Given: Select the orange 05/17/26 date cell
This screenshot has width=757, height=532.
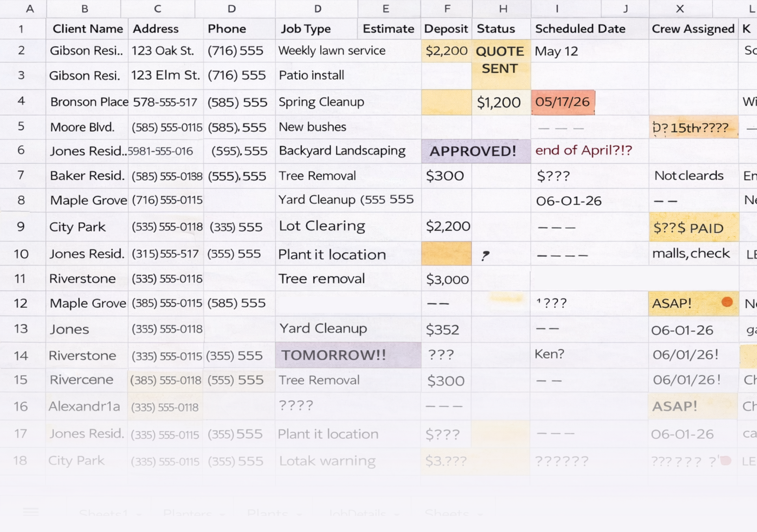Looking at the screenshot, I should pos(563,102).
